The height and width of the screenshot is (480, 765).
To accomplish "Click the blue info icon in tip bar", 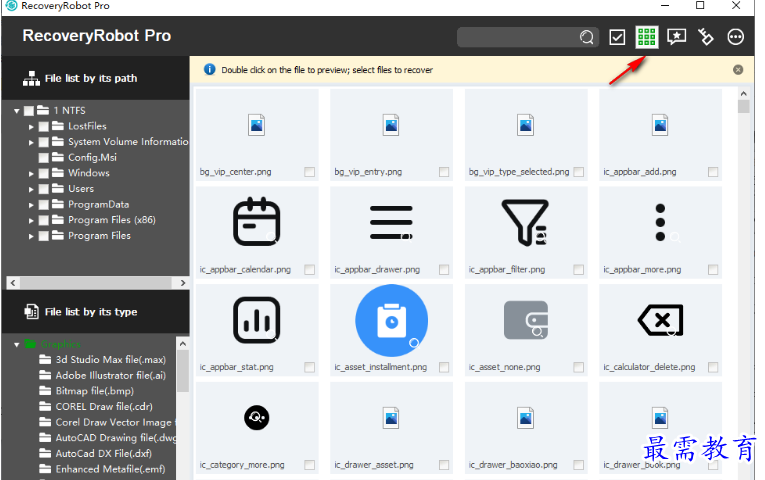I will pyautogui.click(x=209, y=70).
